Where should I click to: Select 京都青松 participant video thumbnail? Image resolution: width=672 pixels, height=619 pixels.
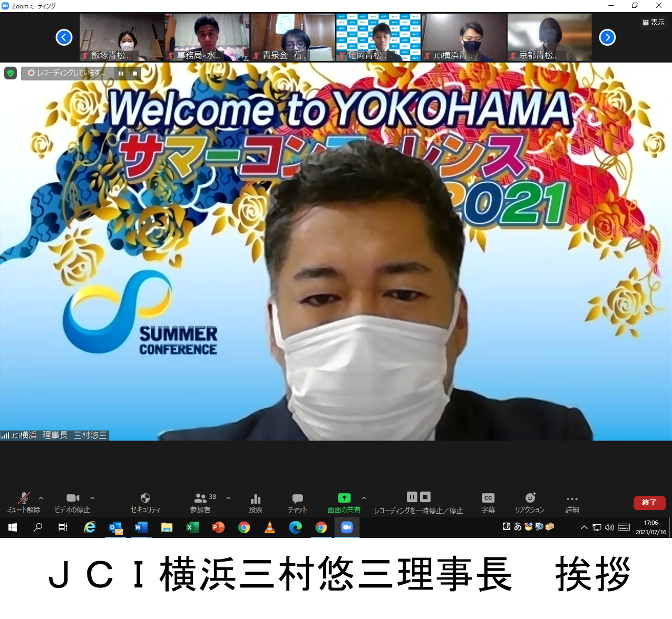click(550, 37)
